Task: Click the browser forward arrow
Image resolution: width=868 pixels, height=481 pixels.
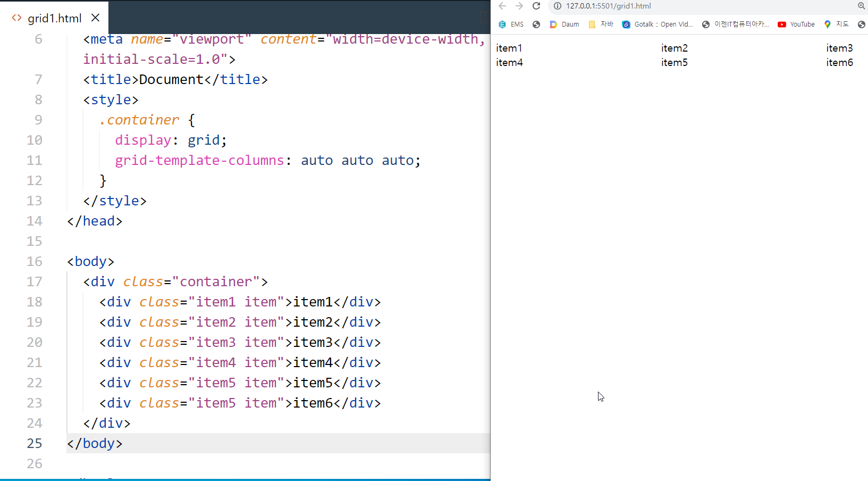Action: (519, 6)
